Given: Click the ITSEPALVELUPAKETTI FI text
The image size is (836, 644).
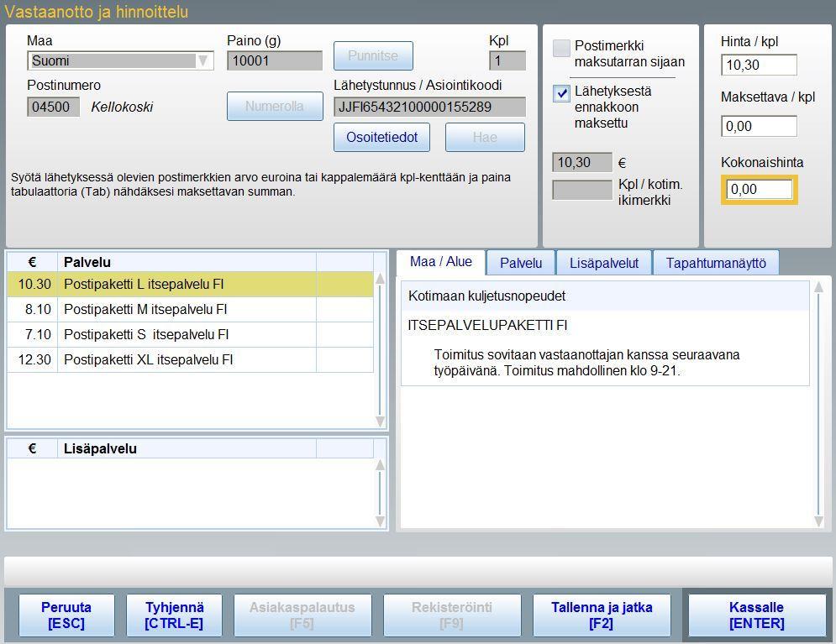Looking at the screenshot, I should point(487,325).
